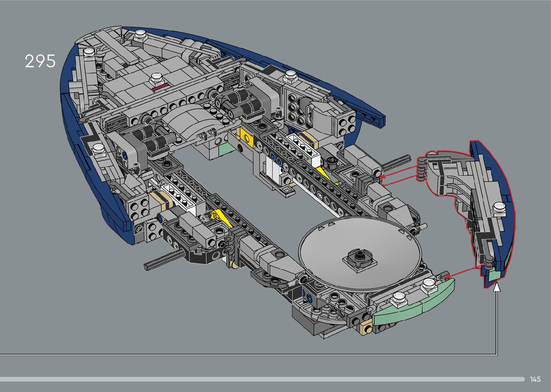
Task: Select the clear stud above the dark red tile
Action: click(x=157, y=77)
